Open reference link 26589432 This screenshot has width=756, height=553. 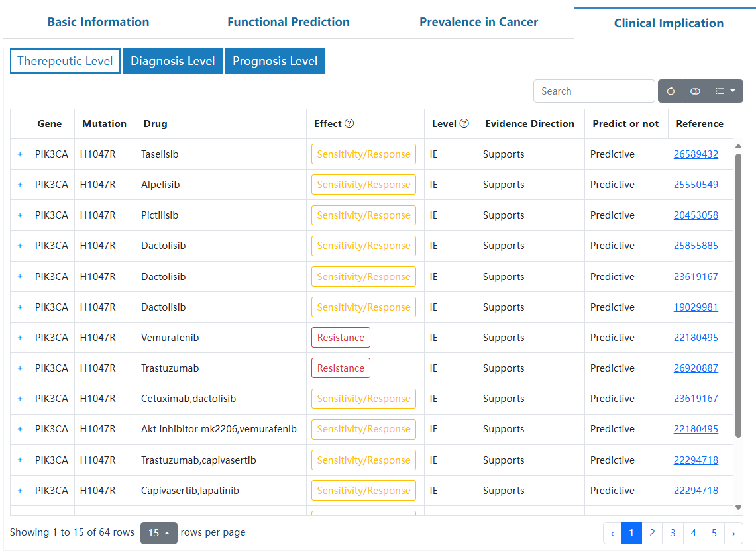click(696, 154)
